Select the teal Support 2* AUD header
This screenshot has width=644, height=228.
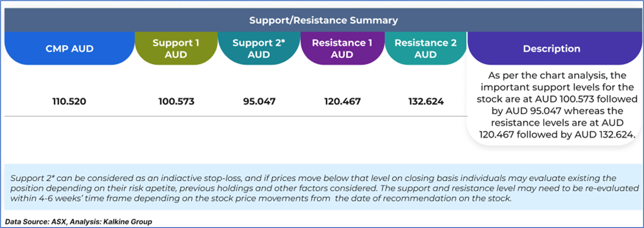[x=259, y=49]
